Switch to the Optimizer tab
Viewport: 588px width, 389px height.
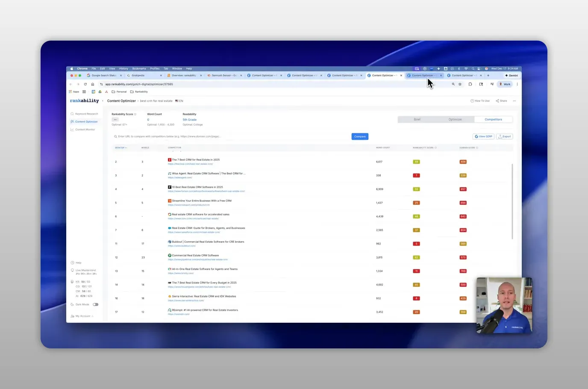click(455, 119)
